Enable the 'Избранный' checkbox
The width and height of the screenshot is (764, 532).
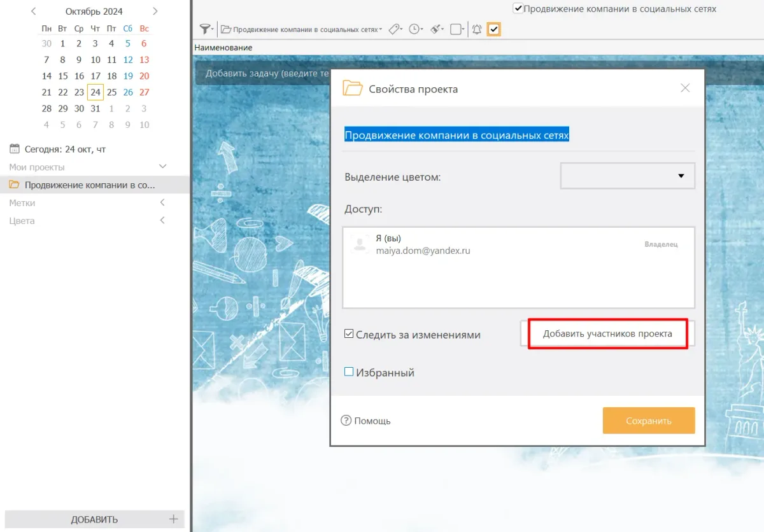tap(349, 372)
